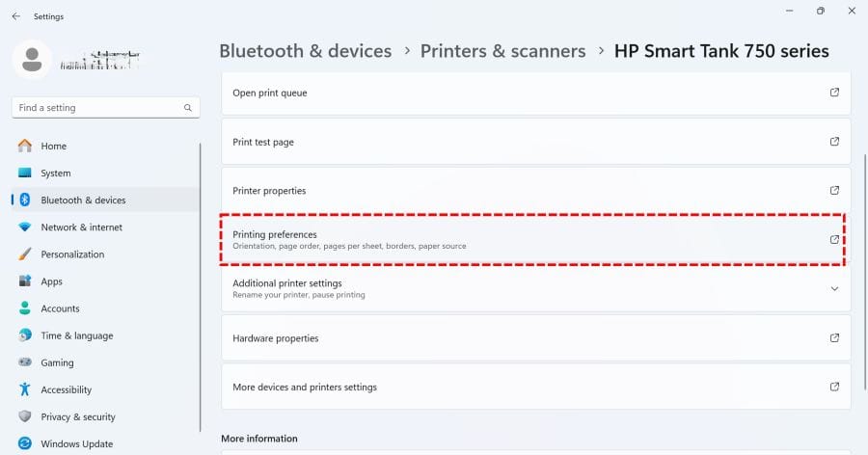
Task: Go to Personalization settings
Action: pos(72,254)
